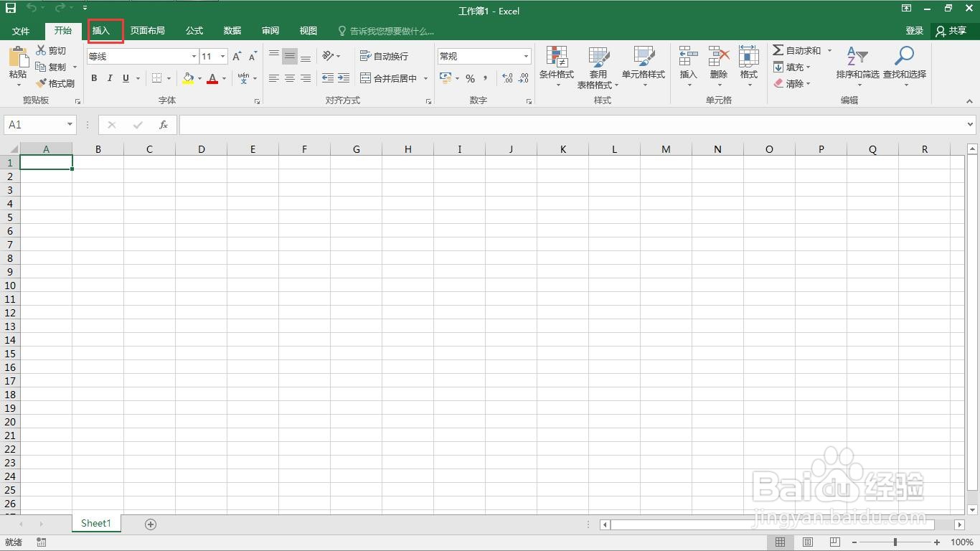Toggle bold formatting
This screenshot has width=980, height=551.
[94, 78]
